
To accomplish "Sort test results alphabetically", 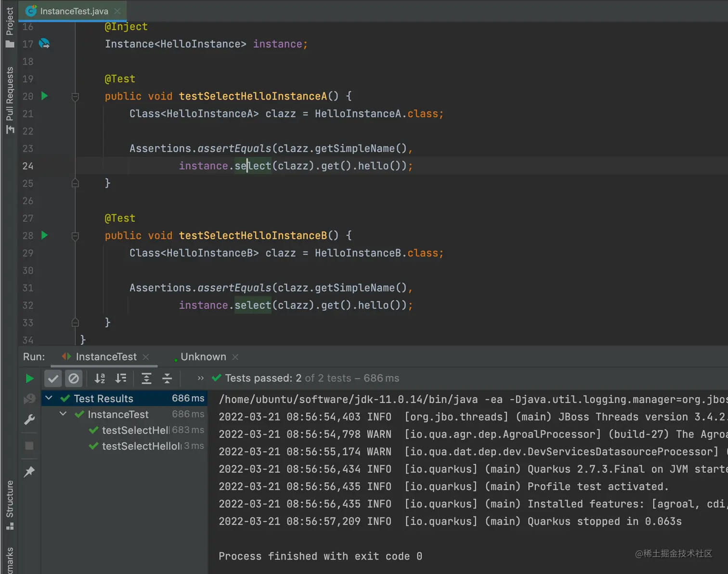I will (100, 379).
